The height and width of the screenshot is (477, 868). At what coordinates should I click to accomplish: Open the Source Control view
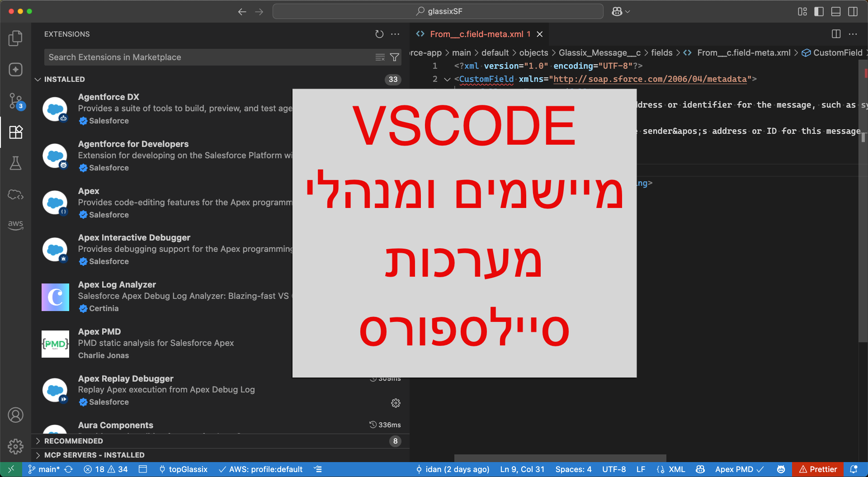point(15,101)
